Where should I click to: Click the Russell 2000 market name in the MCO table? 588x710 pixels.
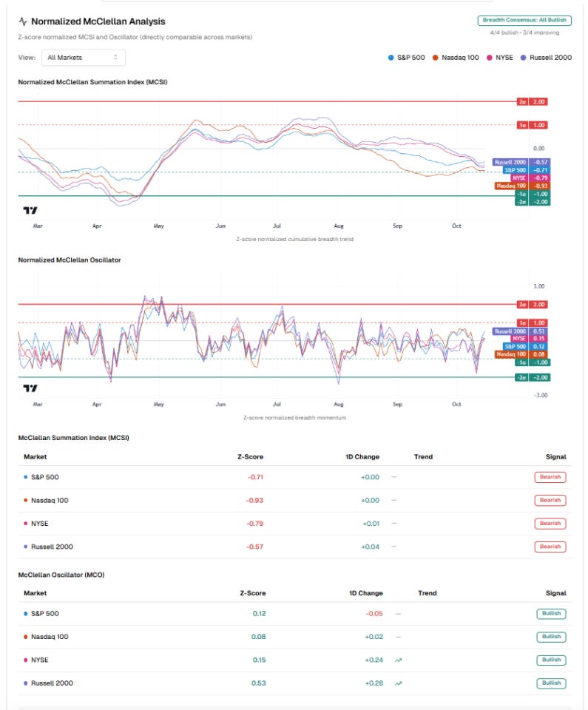tap(52, 683)
